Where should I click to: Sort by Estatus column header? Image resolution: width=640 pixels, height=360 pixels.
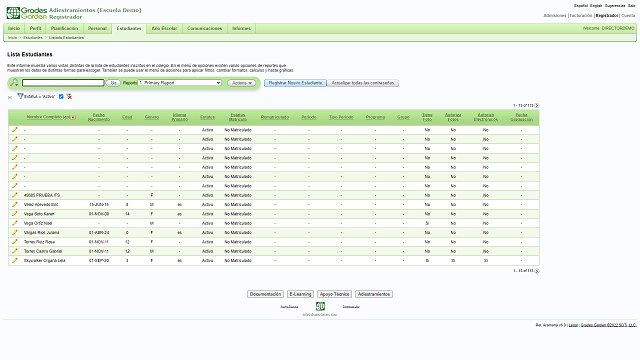[x=207, y=117]
